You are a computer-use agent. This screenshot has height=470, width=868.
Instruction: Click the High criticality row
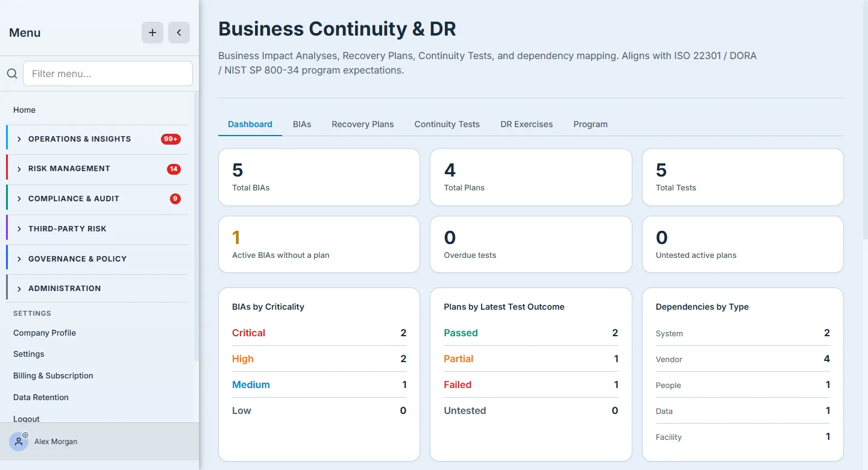pyautogui.click(x=319, y=359)
